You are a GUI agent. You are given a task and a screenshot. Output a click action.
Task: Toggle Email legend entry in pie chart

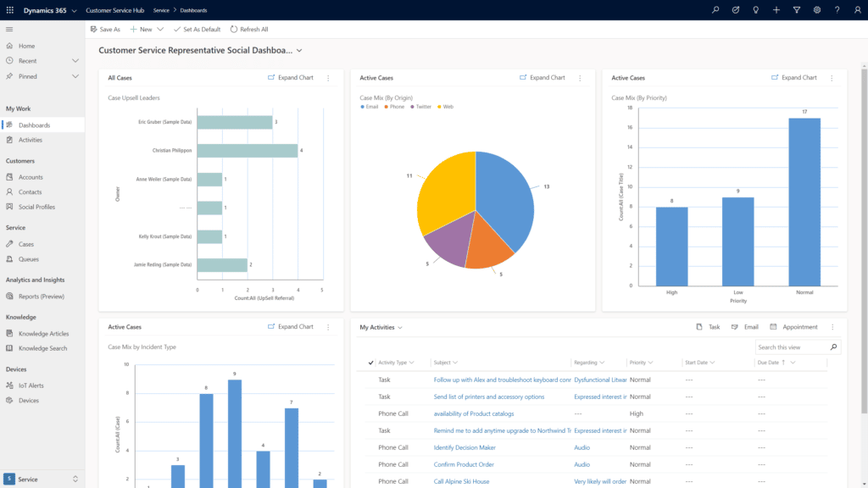pos(370,107)
